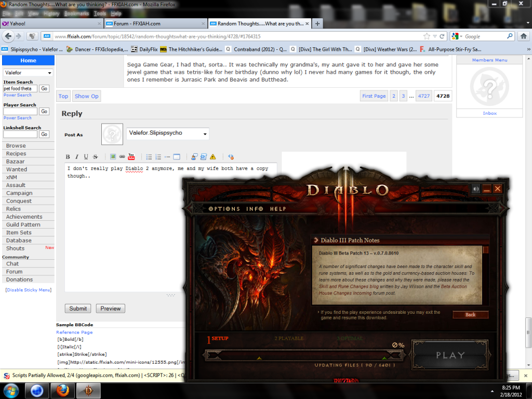532x399 pixels.
Task: Open Firefox home page
Action: click(524, 36)
